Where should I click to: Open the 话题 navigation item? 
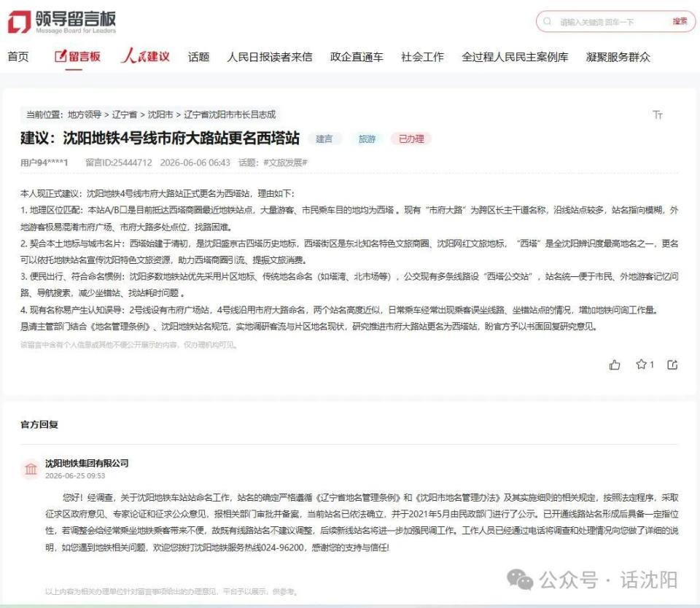(x=198, y=57)
